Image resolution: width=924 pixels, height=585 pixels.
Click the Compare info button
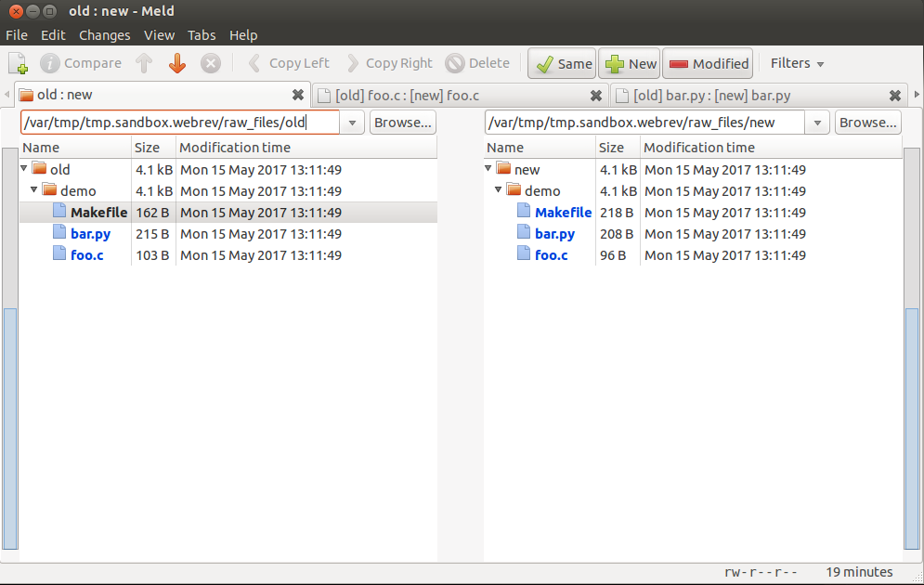[80, 64]
